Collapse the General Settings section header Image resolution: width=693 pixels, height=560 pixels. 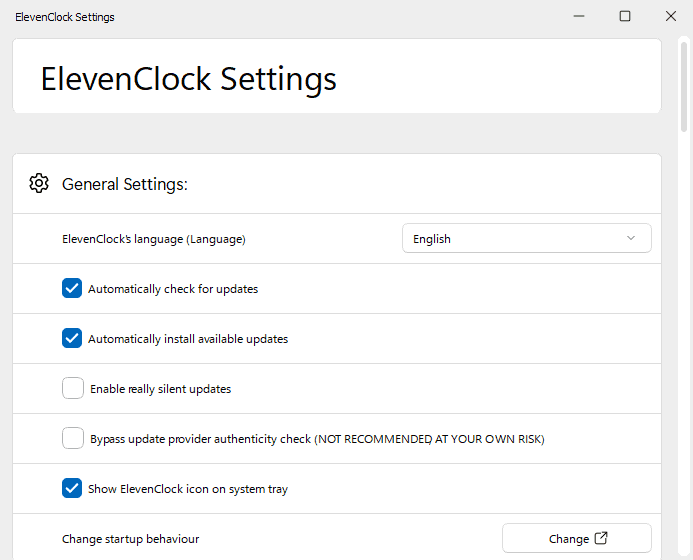tap(337, 184)
